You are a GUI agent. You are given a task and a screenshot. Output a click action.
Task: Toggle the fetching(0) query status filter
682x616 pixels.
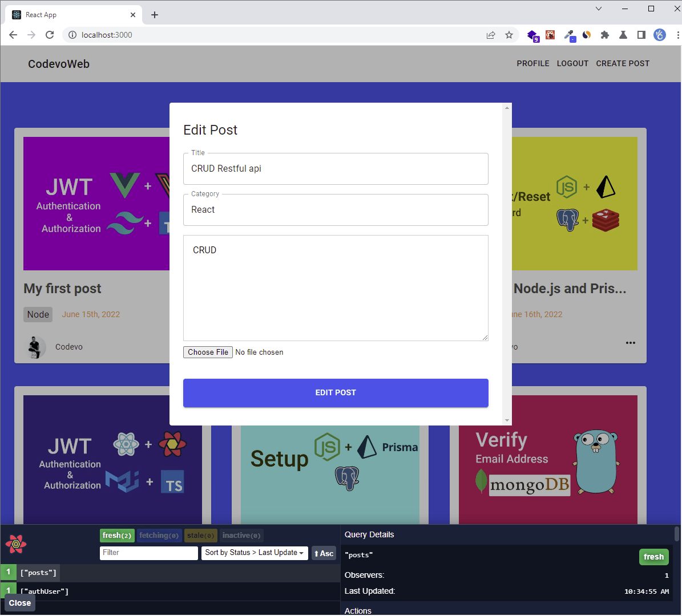[159, 535]
